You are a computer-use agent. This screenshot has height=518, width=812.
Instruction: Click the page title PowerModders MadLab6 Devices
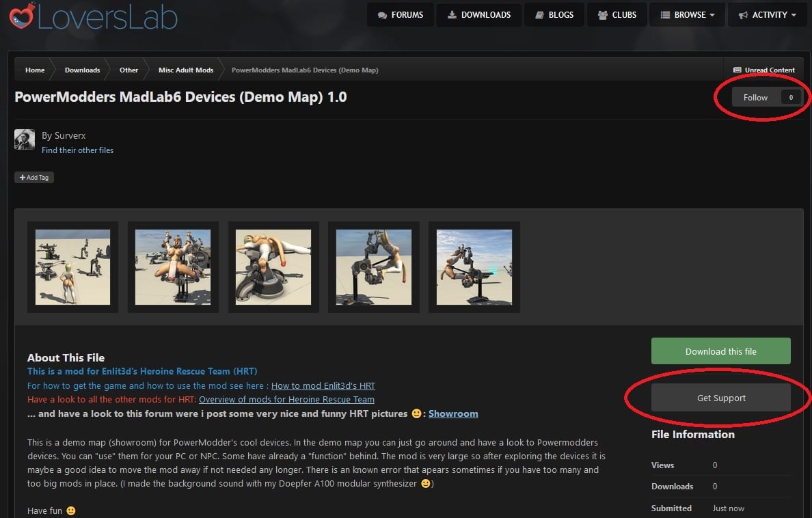click(180, 97)
